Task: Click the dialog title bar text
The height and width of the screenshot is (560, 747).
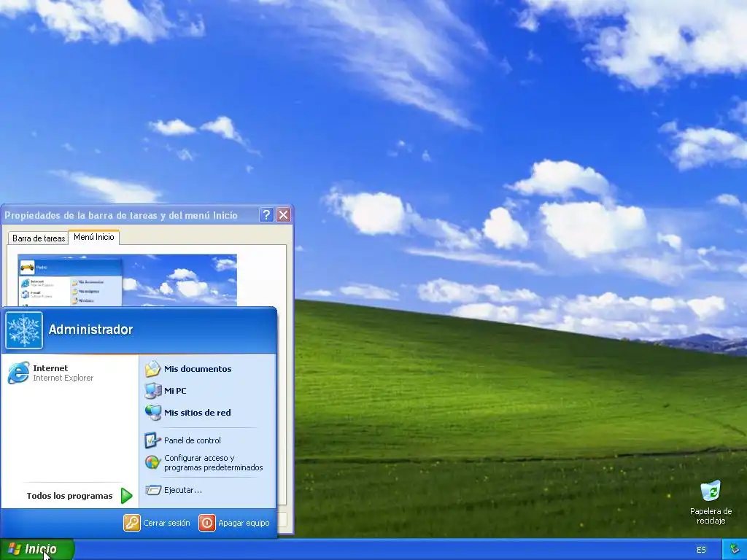Action: pos(121,215)
